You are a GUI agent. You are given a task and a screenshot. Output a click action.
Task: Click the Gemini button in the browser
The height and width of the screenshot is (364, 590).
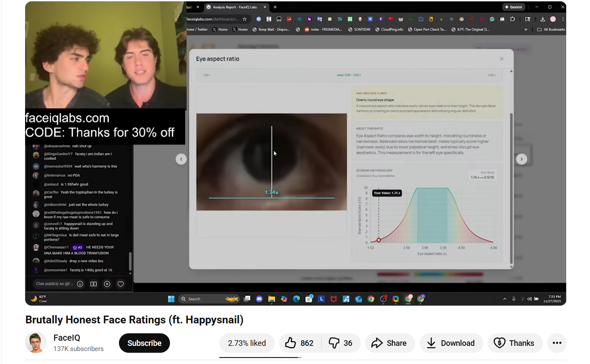(513, 7)
